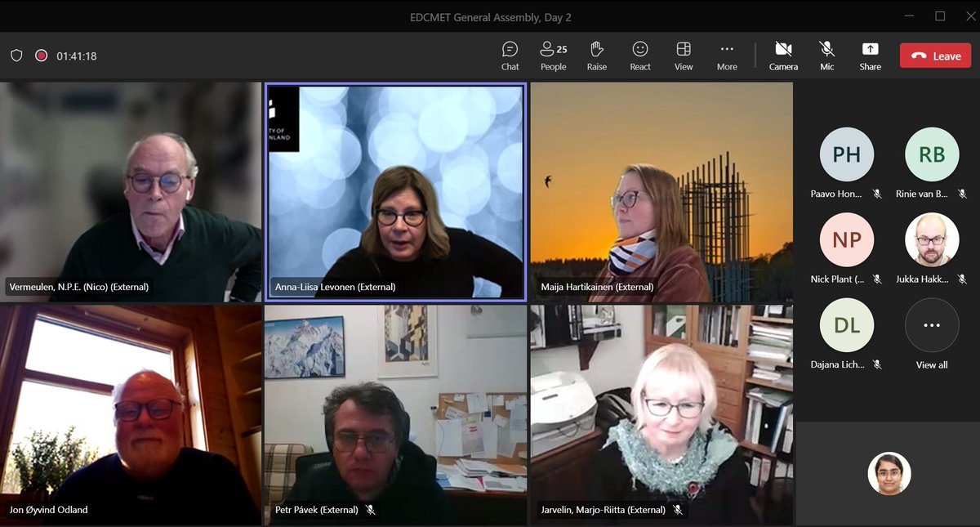
Task: Click muted mic icon beside Jarvelin, Marjo-Riitta
Action: [677, 510]
